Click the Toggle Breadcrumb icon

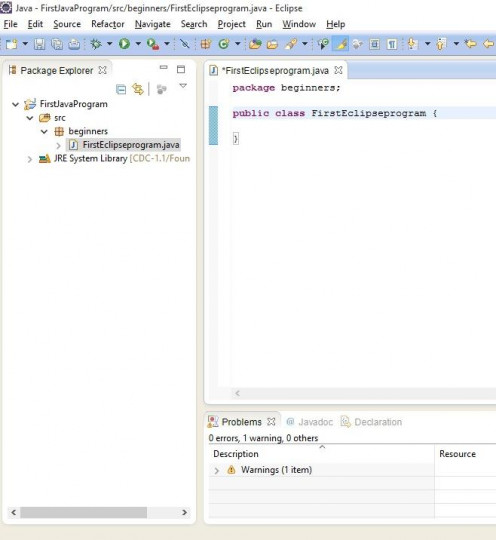point(323,44)
